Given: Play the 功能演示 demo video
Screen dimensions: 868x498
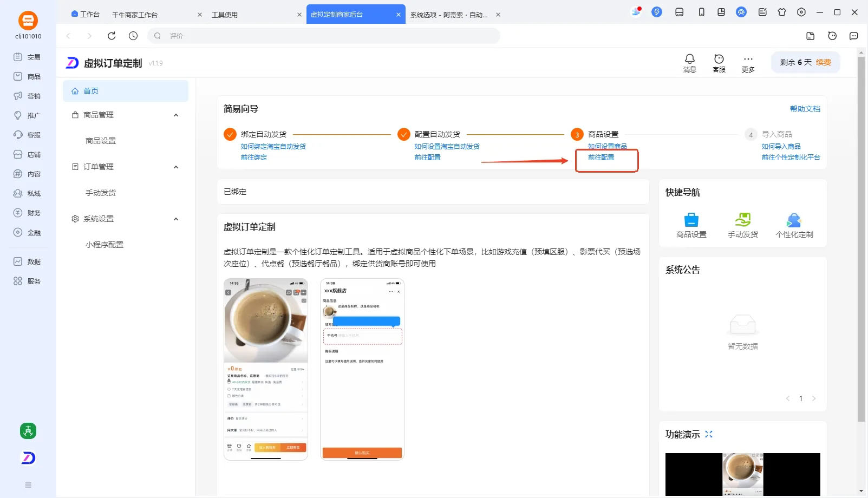Looking at the screenshot, I should tap(742, 474).
